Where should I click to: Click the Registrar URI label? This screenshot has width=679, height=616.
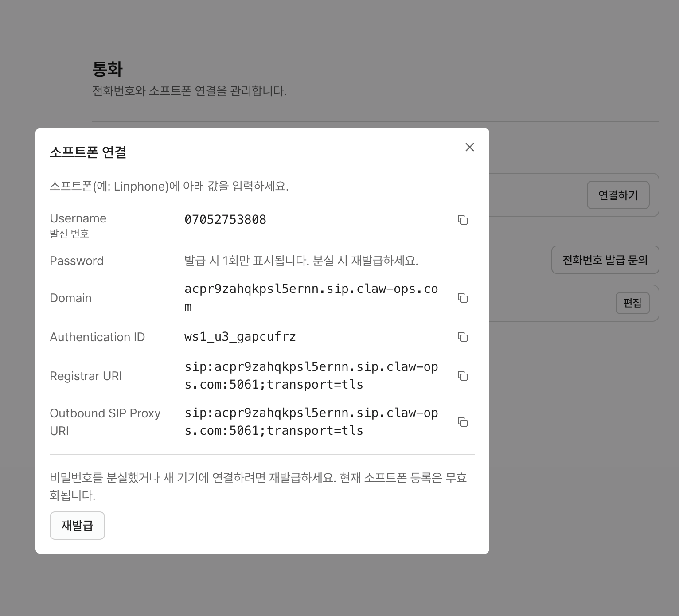[x=86, y=376]
